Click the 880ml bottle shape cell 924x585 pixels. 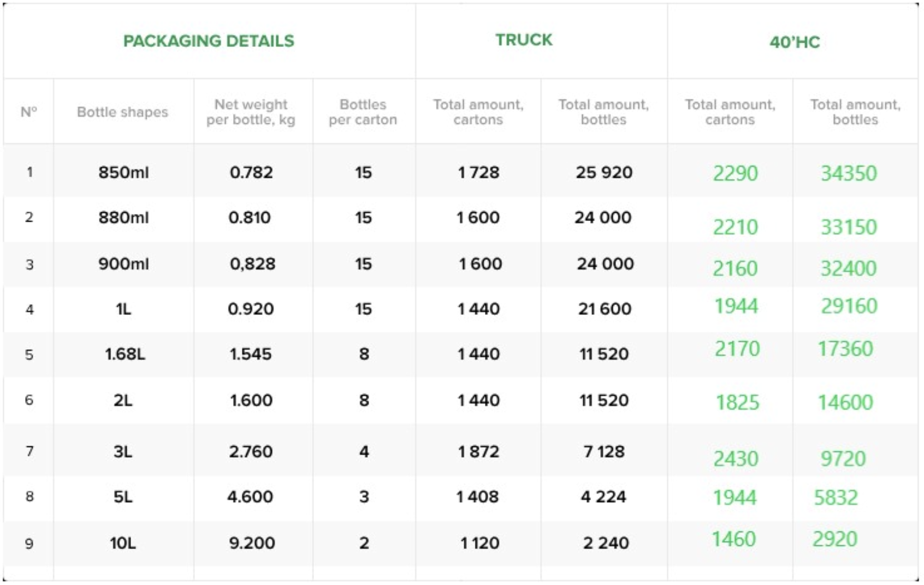pyautogui.click(x=123, y=217)
